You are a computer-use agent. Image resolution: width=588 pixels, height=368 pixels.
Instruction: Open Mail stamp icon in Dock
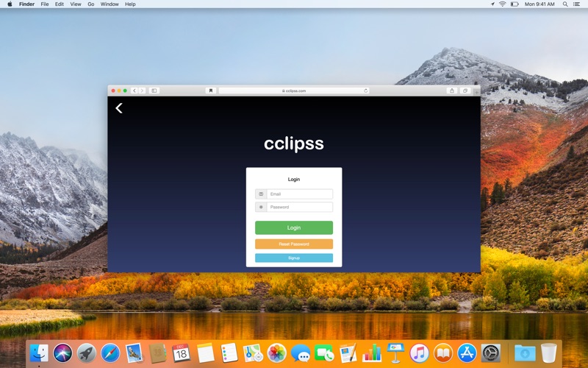point(134,353)
